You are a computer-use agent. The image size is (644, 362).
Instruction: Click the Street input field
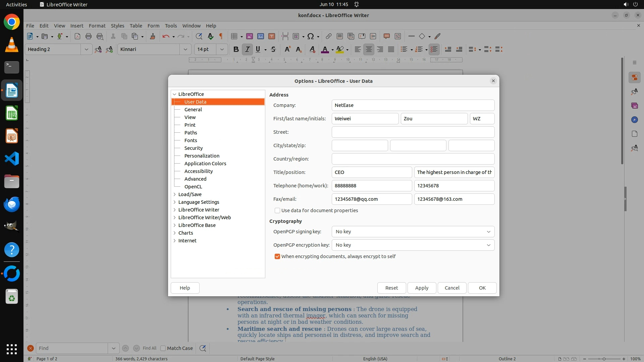pos(413,132)
